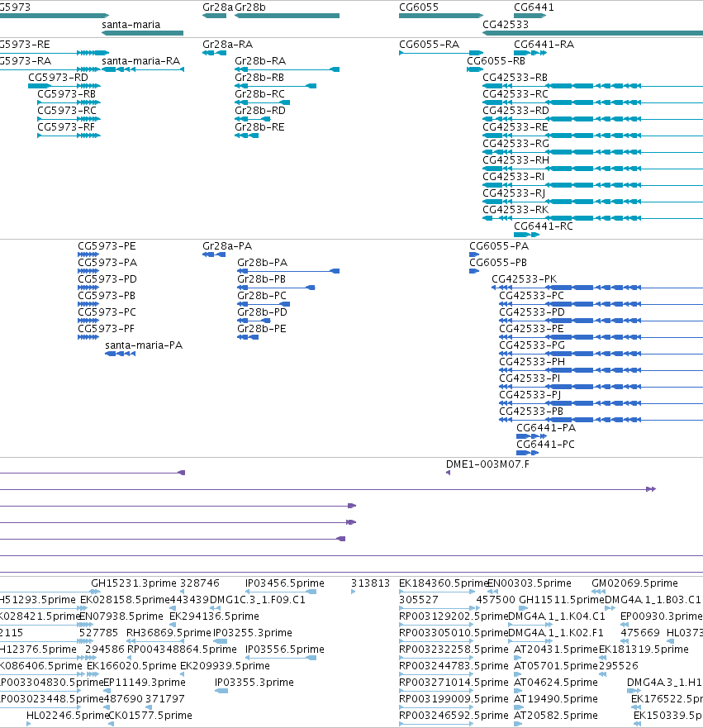Screen dimensions: 703x728
Task: Select EST label GM02069.5prime
Action: (x=634, y=583)
